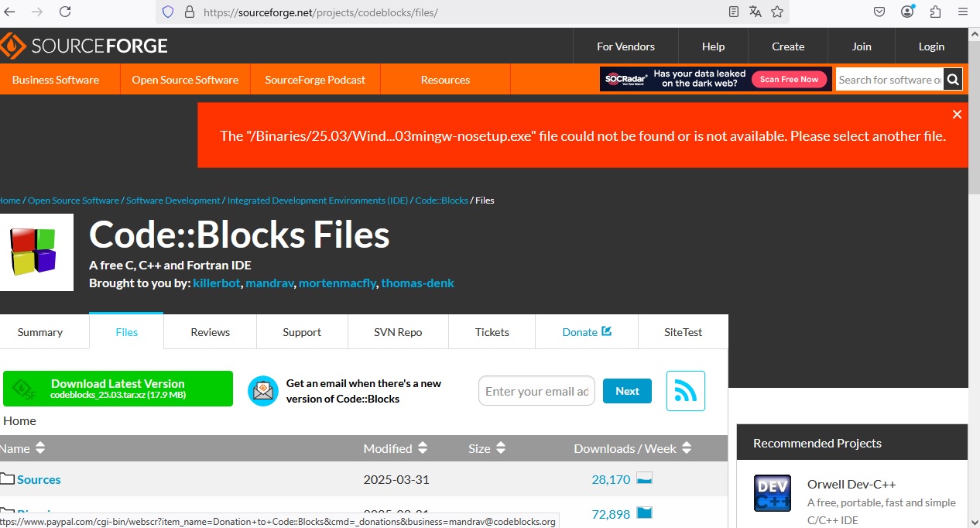Click the blue Next button
This screenshot has width=980, height=528.
pos(627,391)
